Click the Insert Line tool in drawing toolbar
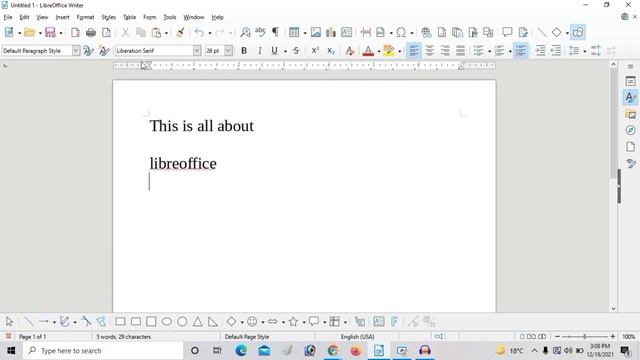 28,322
